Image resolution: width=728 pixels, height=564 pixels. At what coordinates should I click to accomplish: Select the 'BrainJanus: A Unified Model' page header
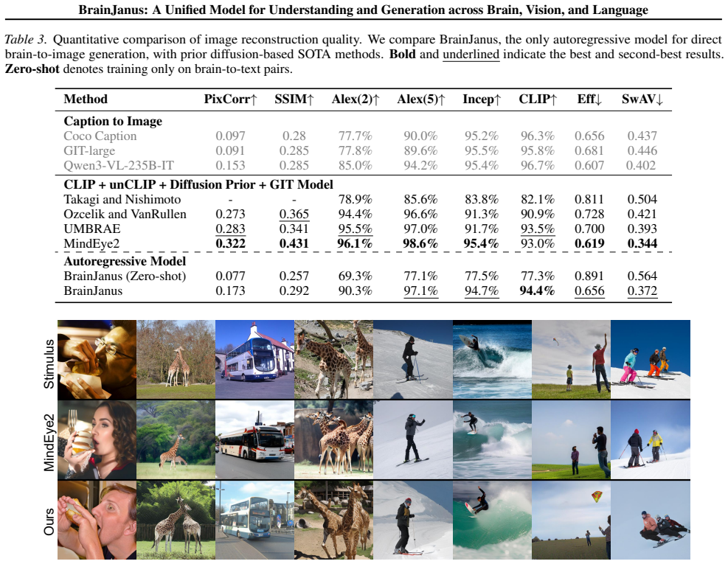[x=363, y=10]
